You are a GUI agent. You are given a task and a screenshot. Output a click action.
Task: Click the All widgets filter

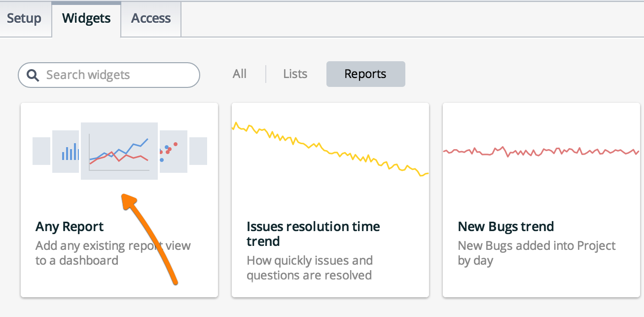(240, 74)
